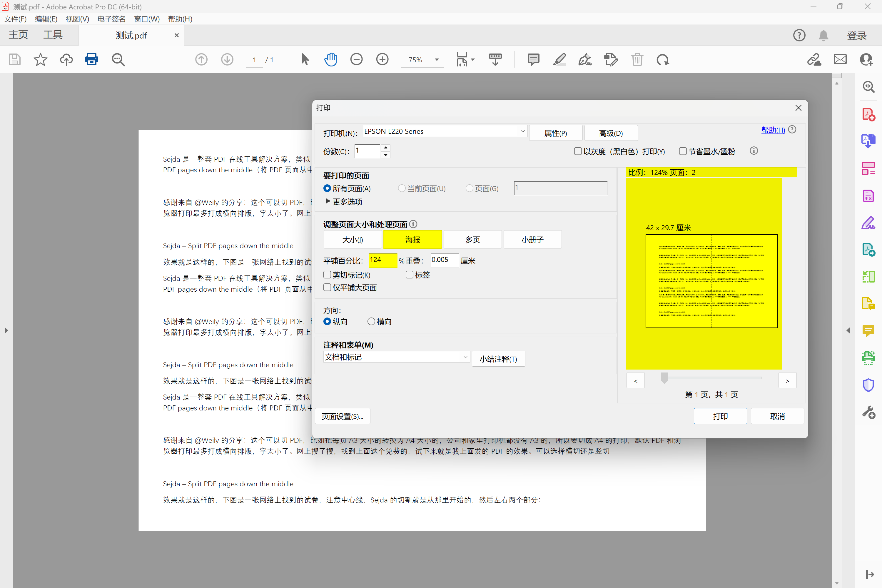Viewport: 882px width, 588px height.
Task: Open the 帮助(H) help link
Action: pos(773,130)
